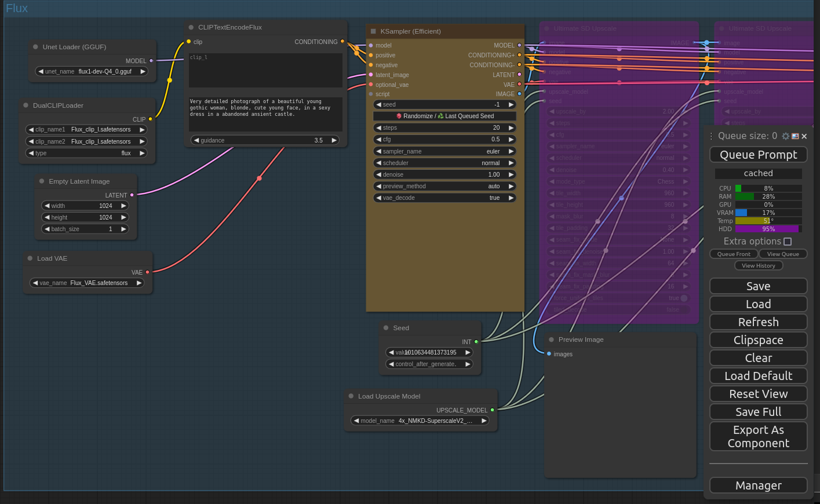Click the Refresh button
Image resolution: width=820 pixels, height=504 pixels.
(x=758, y=322)
